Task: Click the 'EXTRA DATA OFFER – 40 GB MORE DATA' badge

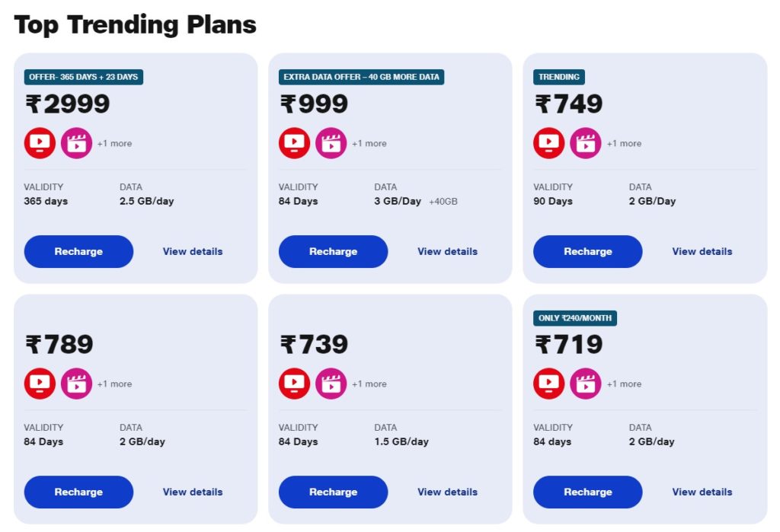Action: (361, 77)
